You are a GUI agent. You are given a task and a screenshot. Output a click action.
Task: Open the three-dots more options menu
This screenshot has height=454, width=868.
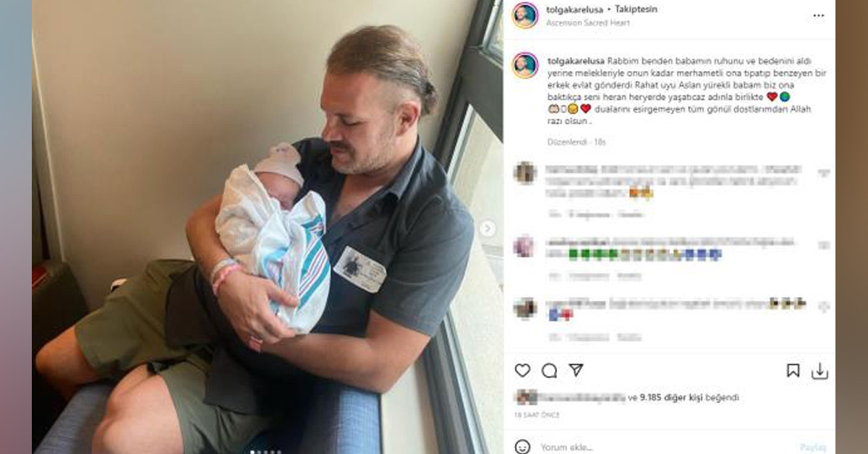point(818,15)
